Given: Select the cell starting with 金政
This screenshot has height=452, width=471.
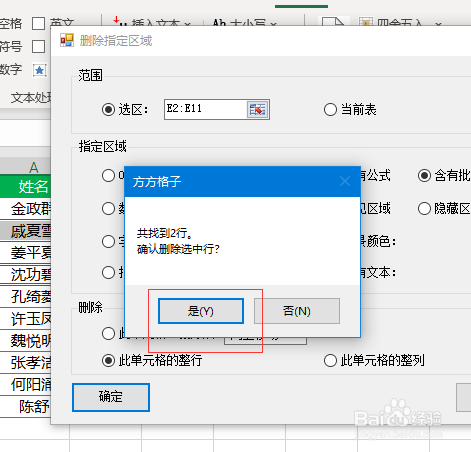Looking at the screenshot, I should pos(25,209).
